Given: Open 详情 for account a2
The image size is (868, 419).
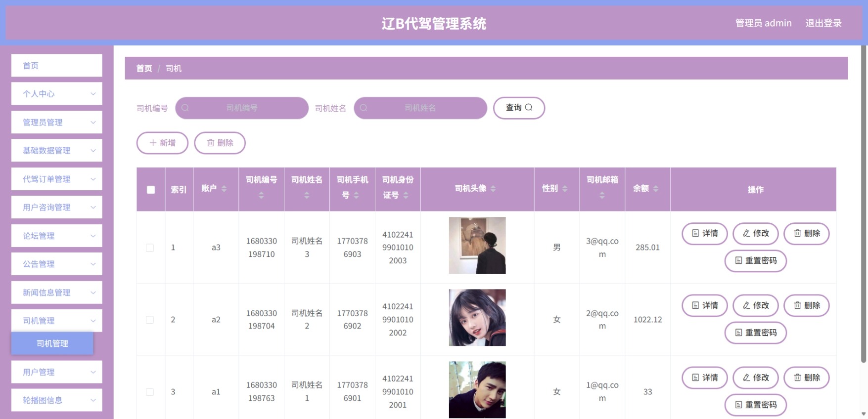Looking at the screenshot, I should [704, 306].
